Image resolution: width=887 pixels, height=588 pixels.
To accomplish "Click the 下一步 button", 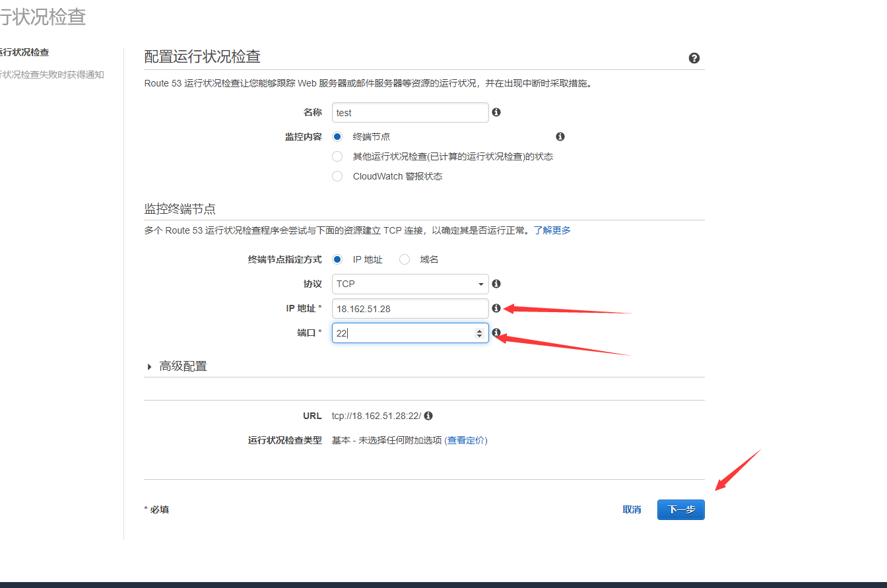I will (680, 509).
